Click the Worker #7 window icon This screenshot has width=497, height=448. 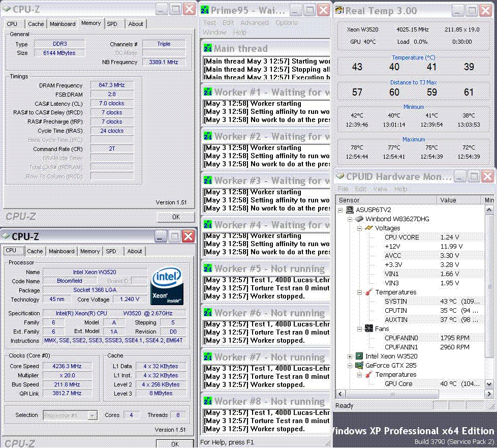[208, 356]
